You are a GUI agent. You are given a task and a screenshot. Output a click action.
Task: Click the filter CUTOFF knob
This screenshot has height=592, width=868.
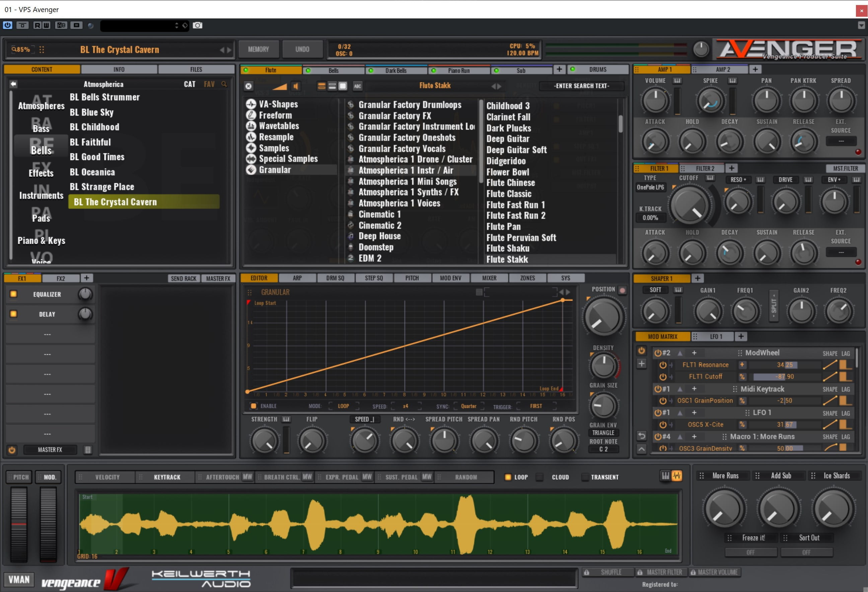(x=690, y=206)
